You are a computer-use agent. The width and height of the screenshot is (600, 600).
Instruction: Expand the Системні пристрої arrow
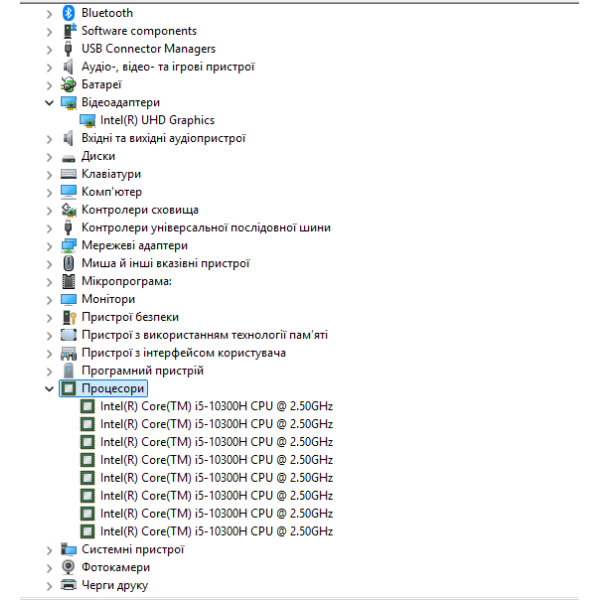(49, 551)
